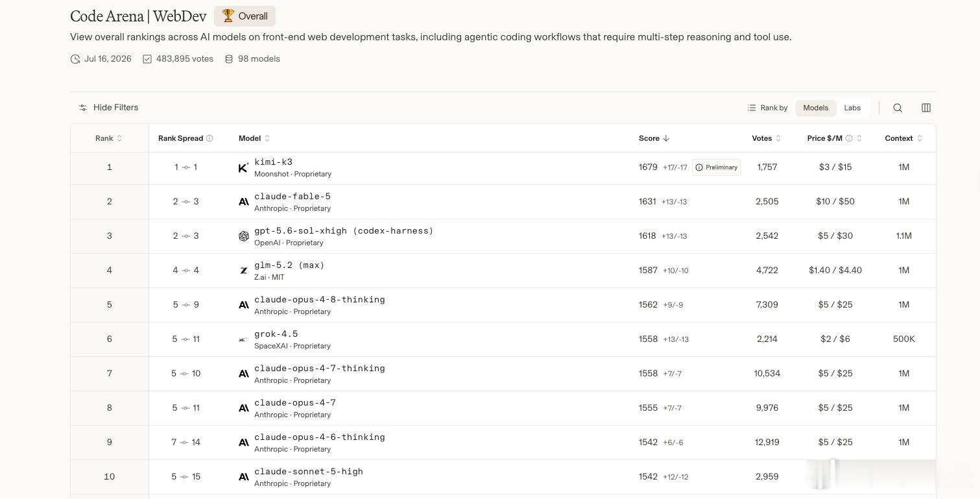Viewport: 980px width, 499px height.
Task: Click the 12,919 votes value for claude-opus-4-6-thinking
Action: 767,443
